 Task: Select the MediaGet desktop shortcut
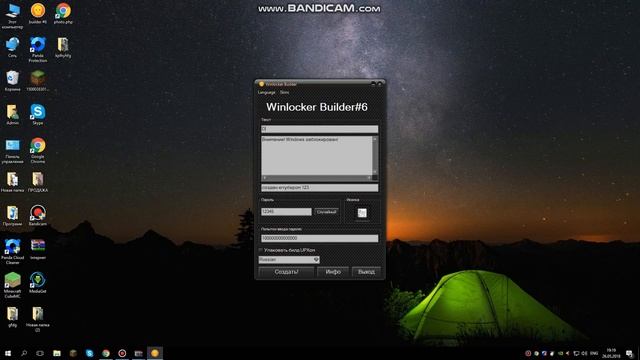tap(38, 283)
